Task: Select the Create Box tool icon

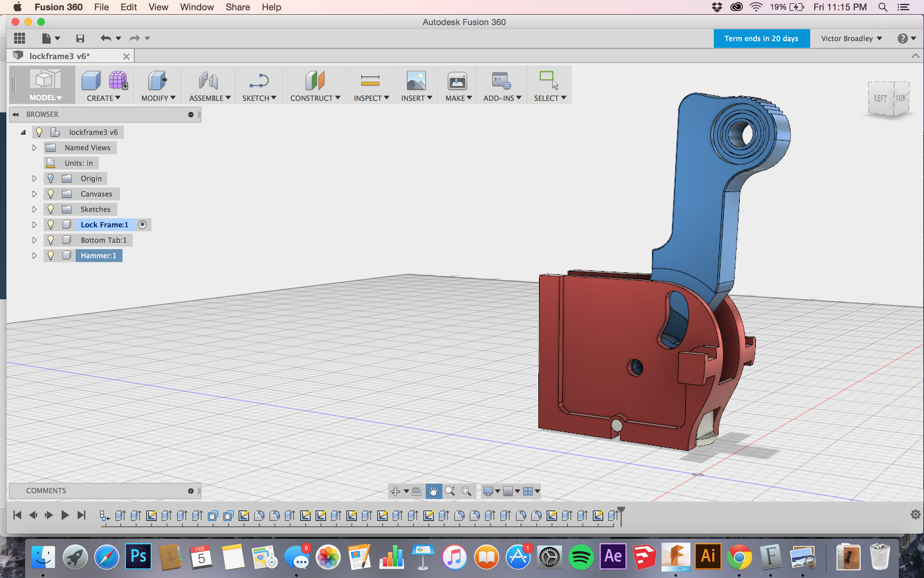Action: point(91,80)
